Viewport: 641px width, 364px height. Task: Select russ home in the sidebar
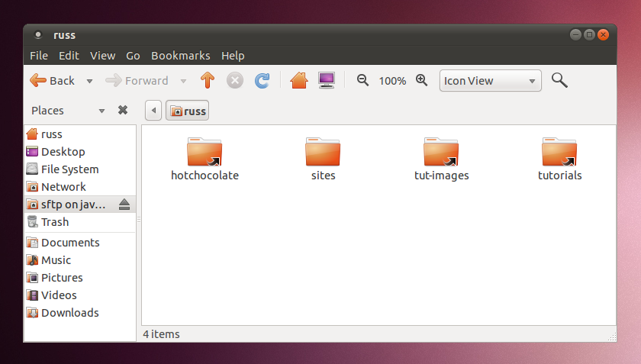pyautogui.click(x=80, y=134)
